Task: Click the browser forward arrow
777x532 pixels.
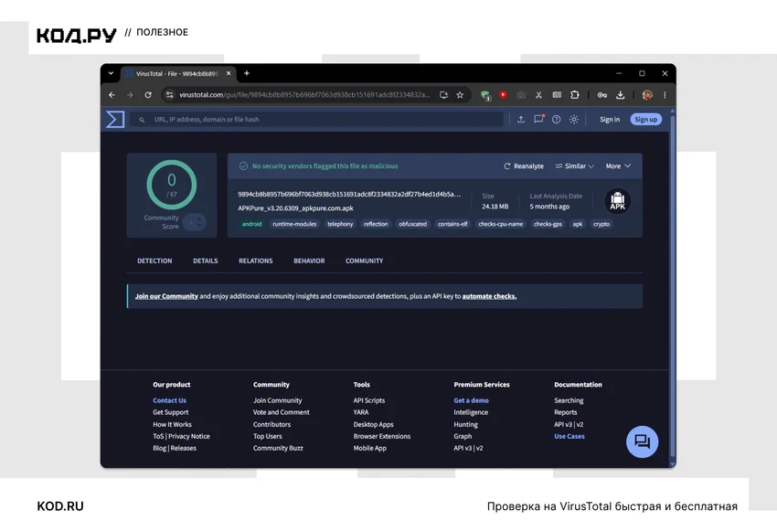Action: (x=130, y=95)
